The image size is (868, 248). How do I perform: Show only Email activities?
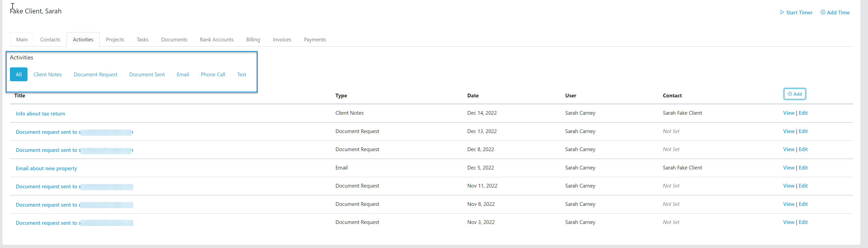183,74
